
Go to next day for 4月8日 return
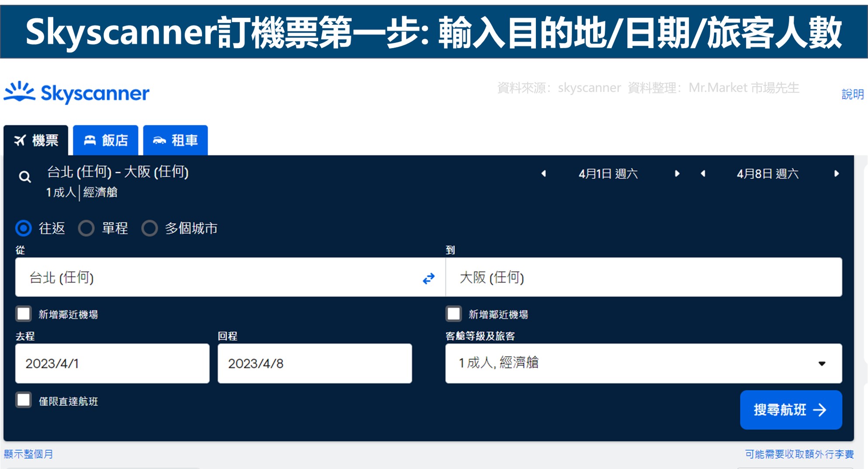(836, 173)
